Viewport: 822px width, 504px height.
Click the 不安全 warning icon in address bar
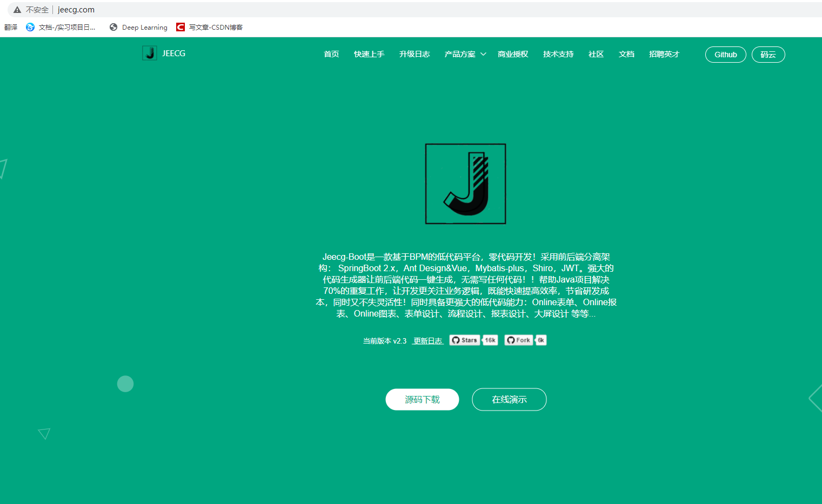pos(16,9)
